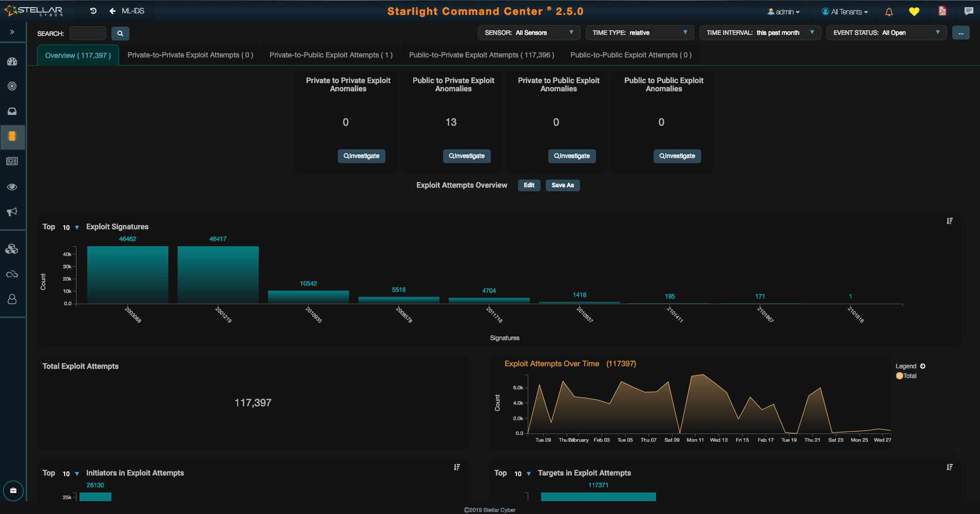Change Top 10 count for Exploit Signatures

pos(71,227)
